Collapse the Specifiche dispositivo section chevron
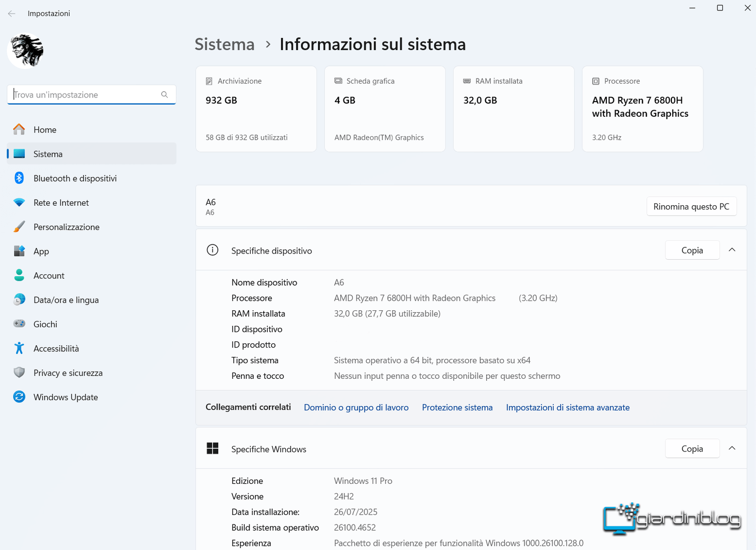Screen dimensions: 756x550 pyautogui.click(x=732, y=250)
